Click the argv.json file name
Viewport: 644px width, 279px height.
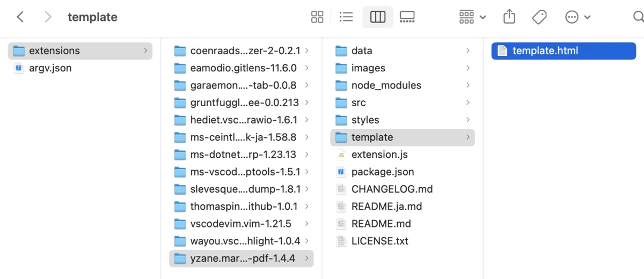pyautogui.click(x=50, y=68)
